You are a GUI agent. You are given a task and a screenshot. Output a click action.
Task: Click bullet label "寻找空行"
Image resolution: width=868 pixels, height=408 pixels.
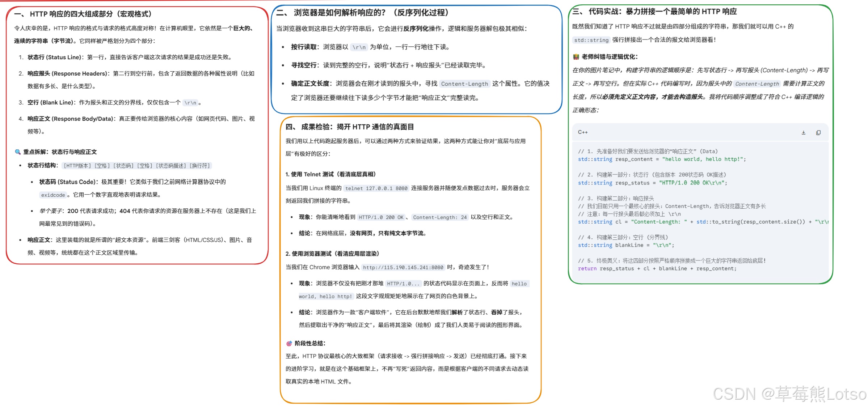[304, 65]
